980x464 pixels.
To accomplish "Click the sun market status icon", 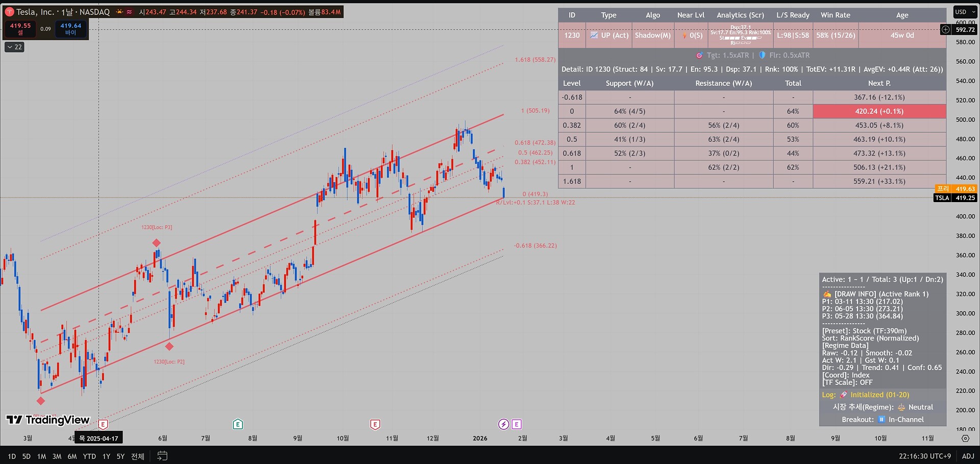I will click(119, 12).
